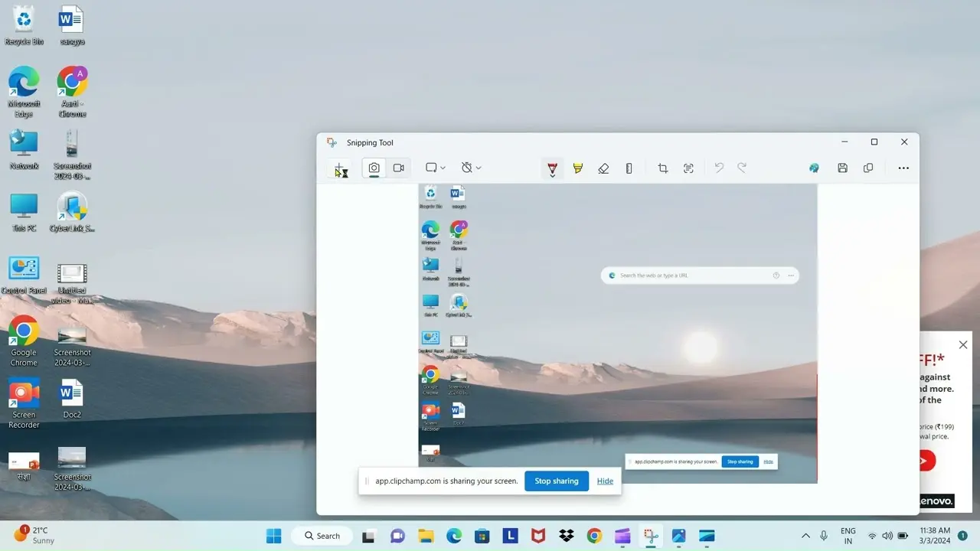Viewport: 980px width, 551px height.
Task: Redo the snip edit
Action: tap(742, 168)
